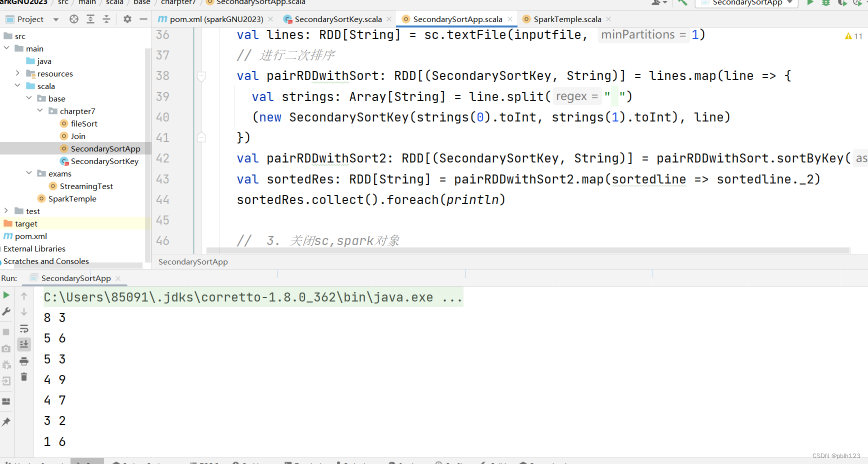The height and width of the screenshot is (464, 868).
Task: Open run configuration wrench settings
Action: pos(6,311)
